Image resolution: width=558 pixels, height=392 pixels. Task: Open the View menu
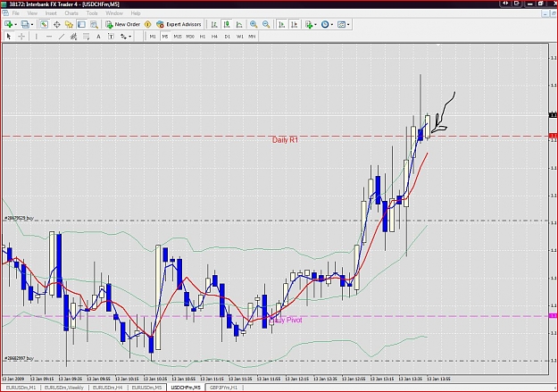click(32, 13)
